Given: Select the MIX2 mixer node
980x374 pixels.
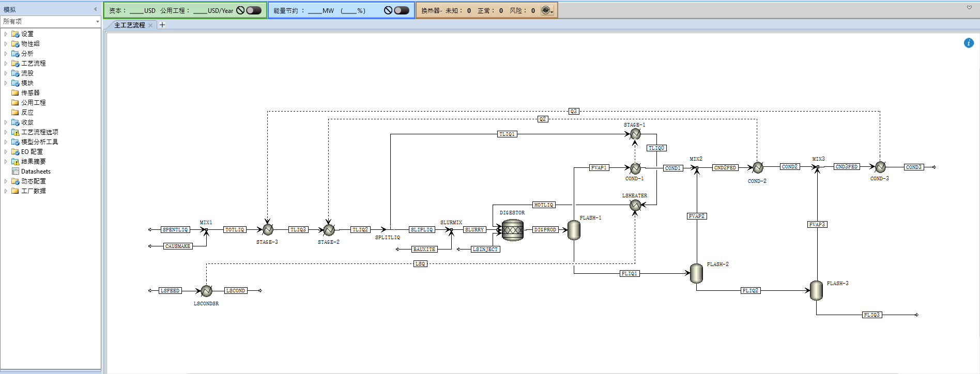Looking at the screenshot, I should tap(696, 168).
